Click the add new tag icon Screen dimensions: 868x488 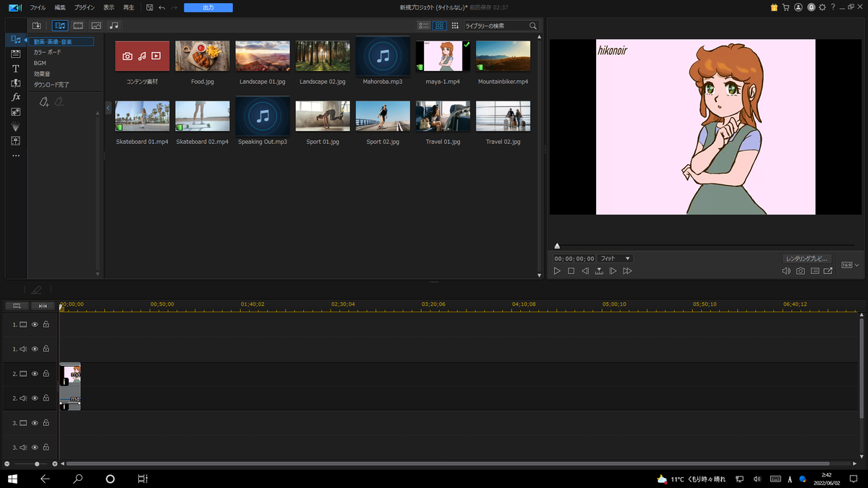[44, 102]
